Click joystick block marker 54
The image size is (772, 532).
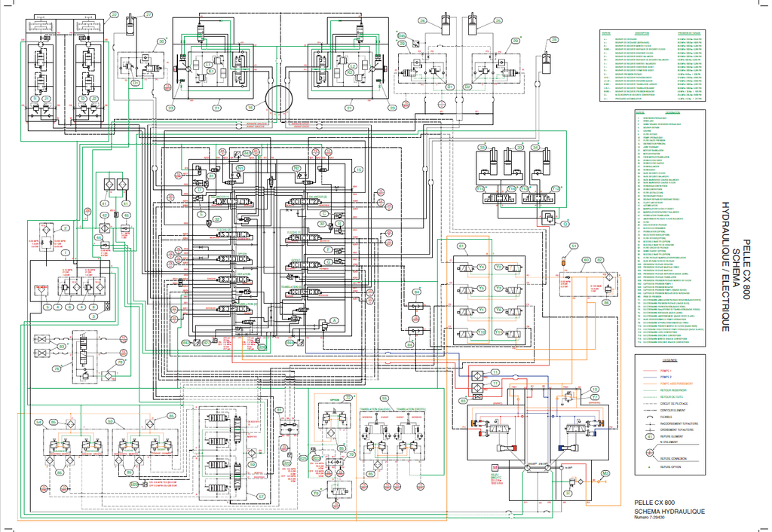(x=39, y=422)
